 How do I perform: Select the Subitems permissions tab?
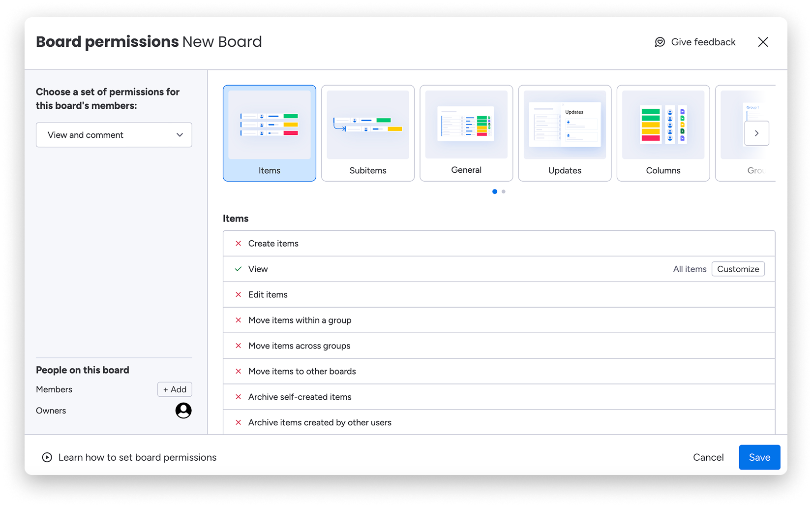(x=368, y=133)
